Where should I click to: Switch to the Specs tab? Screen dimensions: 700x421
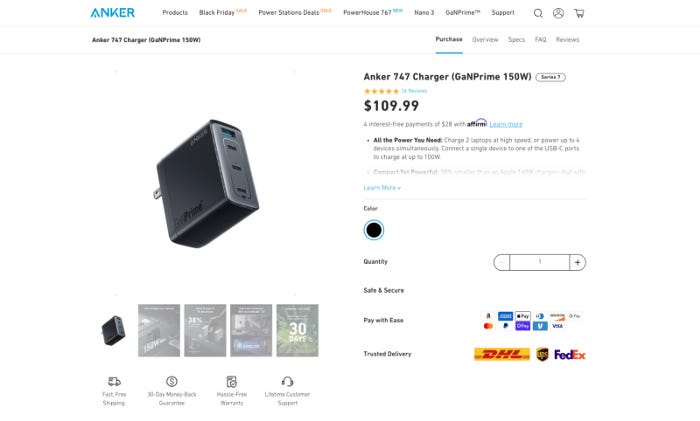517,40
